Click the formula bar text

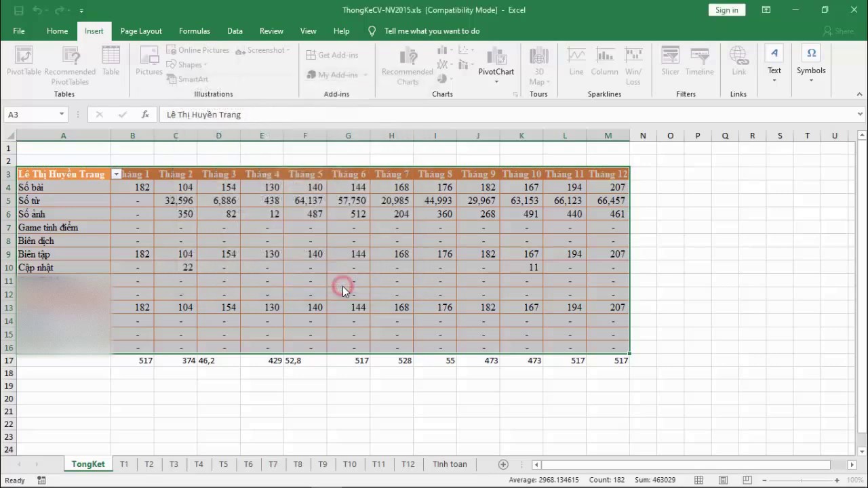pos(203,115)
